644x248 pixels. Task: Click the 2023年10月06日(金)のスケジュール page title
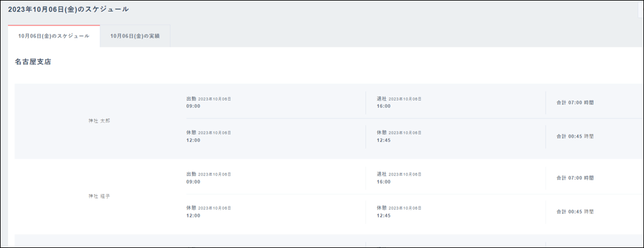(x=68, y=10)
